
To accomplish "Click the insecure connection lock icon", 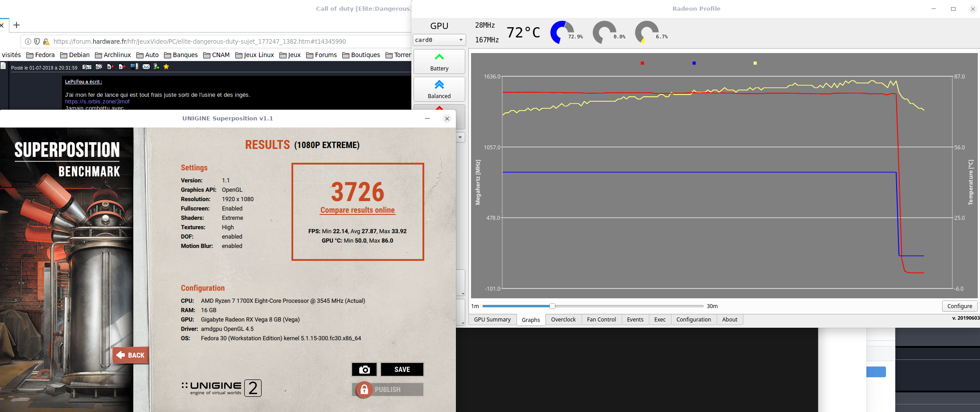I will (x=46, y=41).
